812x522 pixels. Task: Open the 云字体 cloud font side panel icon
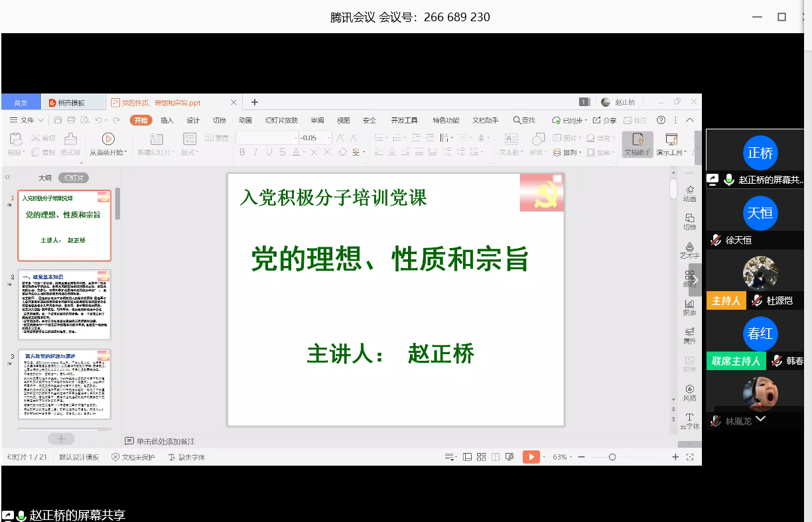690,417
